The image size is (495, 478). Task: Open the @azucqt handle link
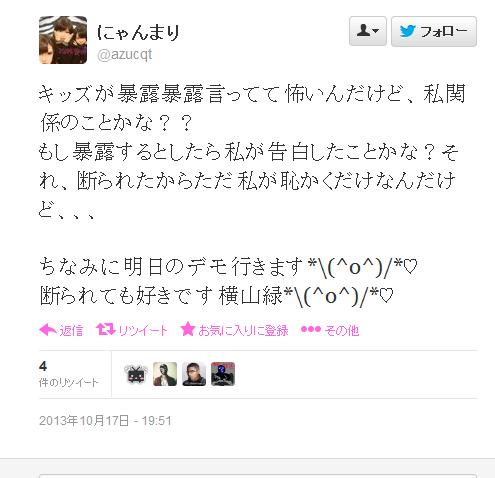tap(124, 55)
